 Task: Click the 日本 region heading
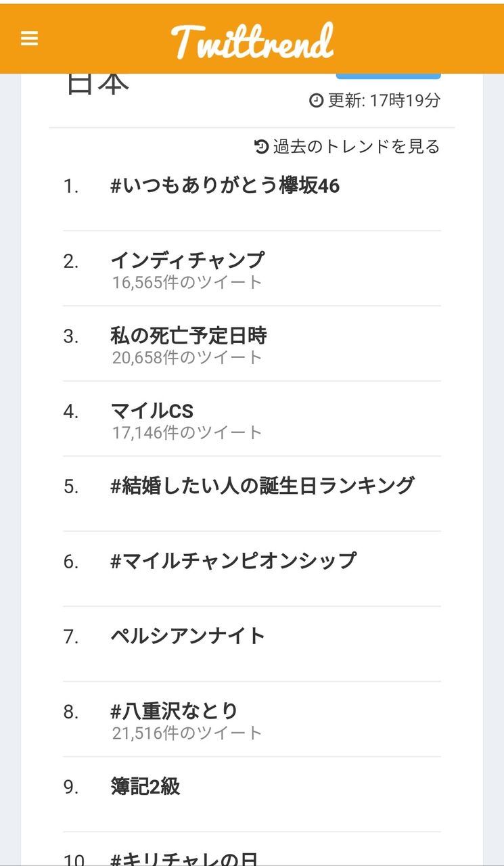97,84
